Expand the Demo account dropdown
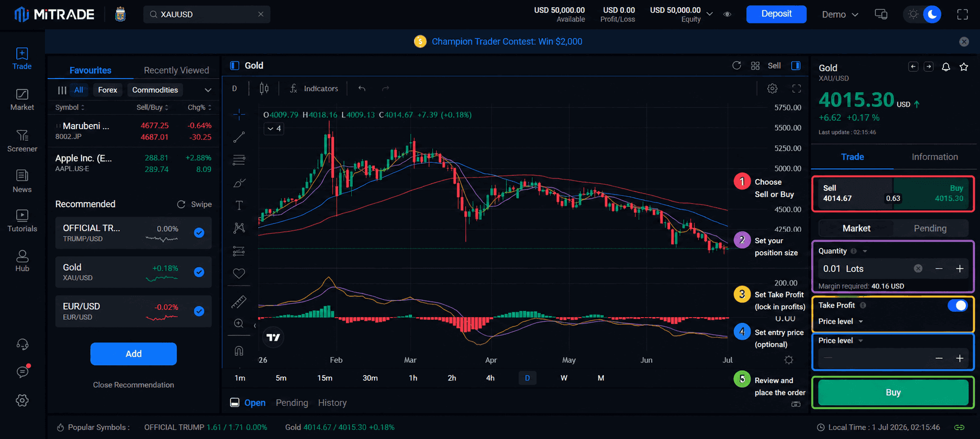The image size is (980, 439). pyautogui.click(x=840, y=14)
